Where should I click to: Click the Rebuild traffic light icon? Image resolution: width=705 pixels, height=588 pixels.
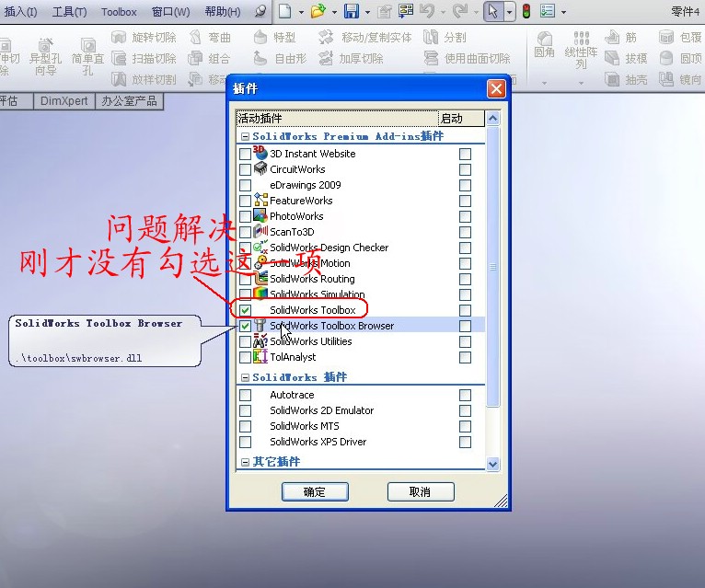(526, 11)
